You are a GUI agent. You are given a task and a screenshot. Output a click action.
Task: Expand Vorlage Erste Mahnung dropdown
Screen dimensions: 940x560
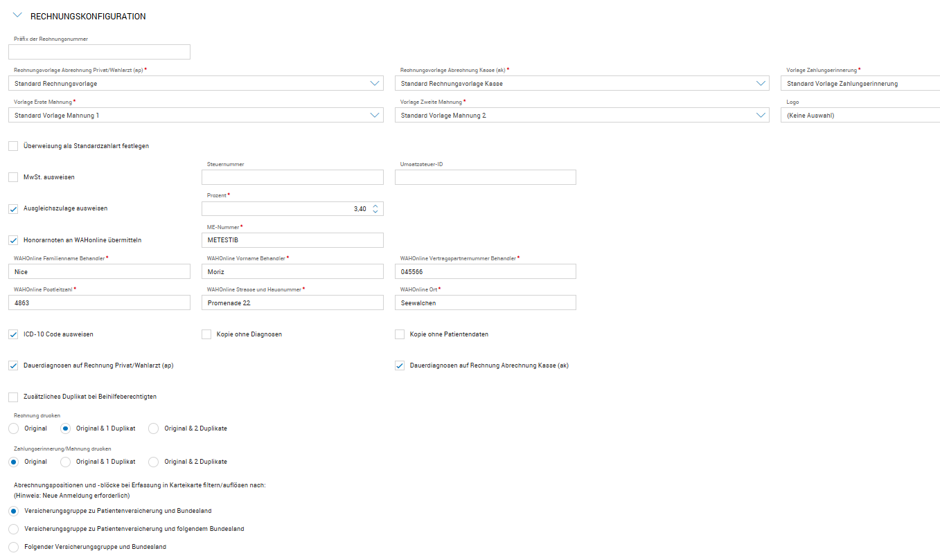coord(375,116)
